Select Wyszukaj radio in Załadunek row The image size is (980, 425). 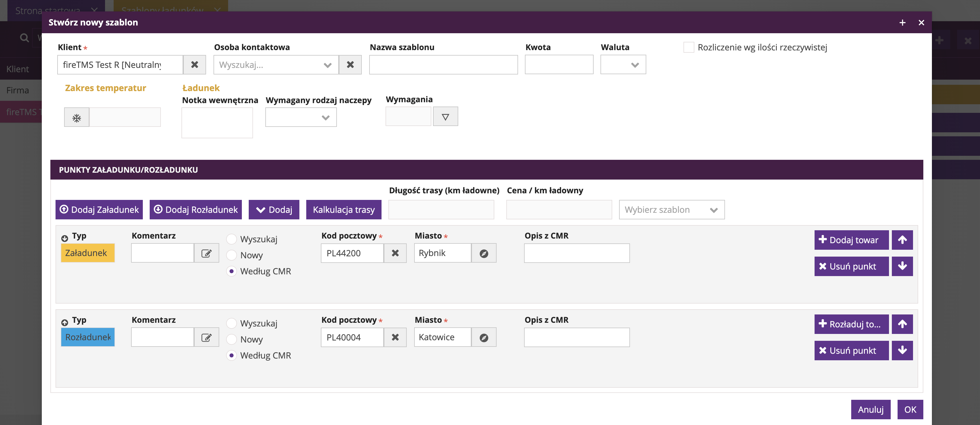[x=231, y=239]
